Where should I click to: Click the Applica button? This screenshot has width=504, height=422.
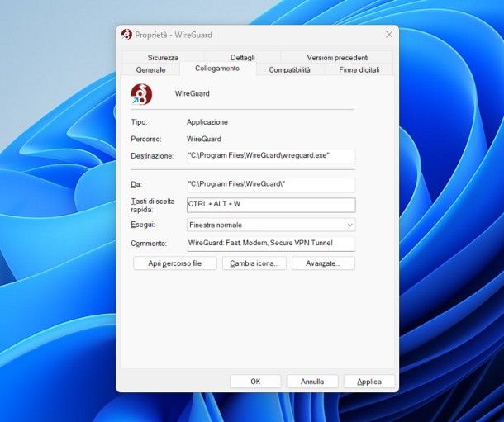pos(369,382)
